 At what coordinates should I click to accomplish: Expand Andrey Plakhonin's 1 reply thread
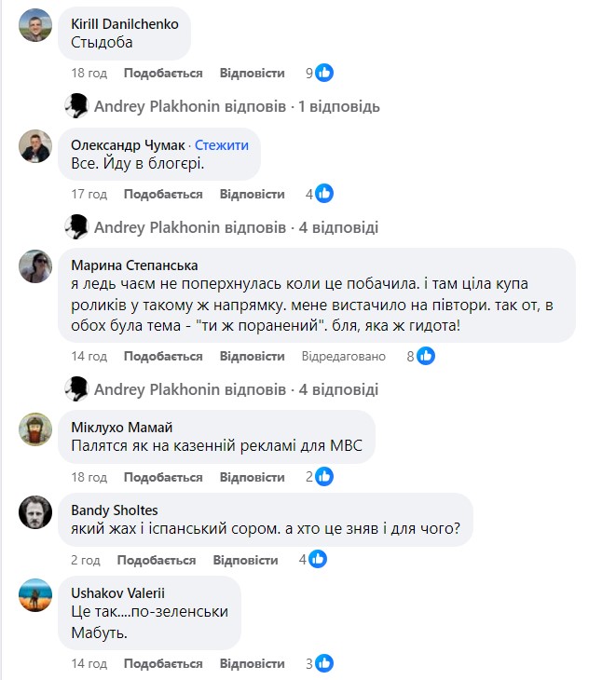[237, 106]
